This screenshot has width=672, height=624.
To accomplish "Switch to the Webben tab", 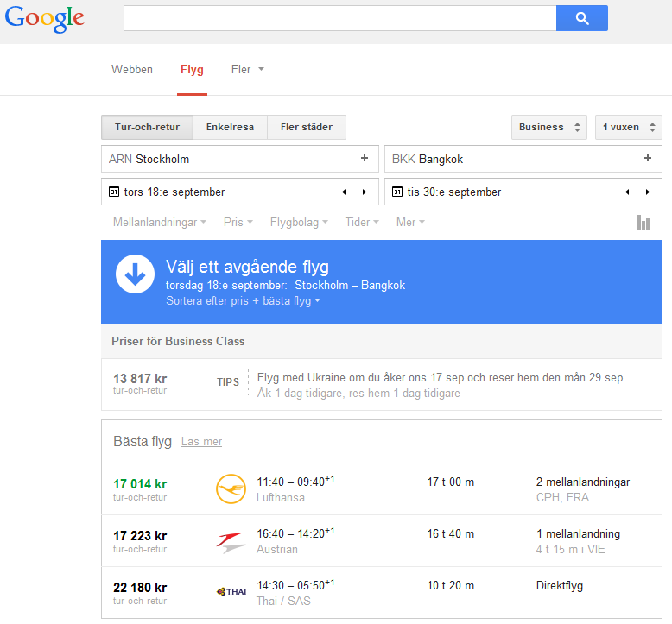I will pos(132,70).
